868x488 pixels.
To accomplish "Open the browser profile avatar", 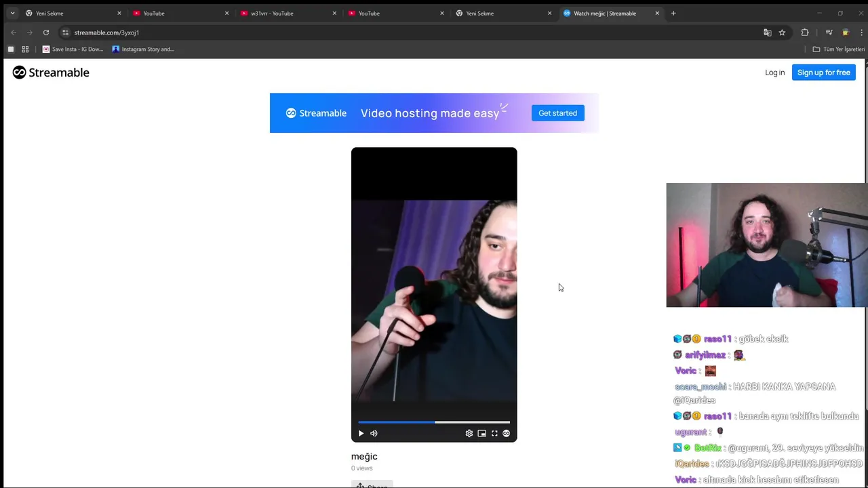I will tap(845, 33).
